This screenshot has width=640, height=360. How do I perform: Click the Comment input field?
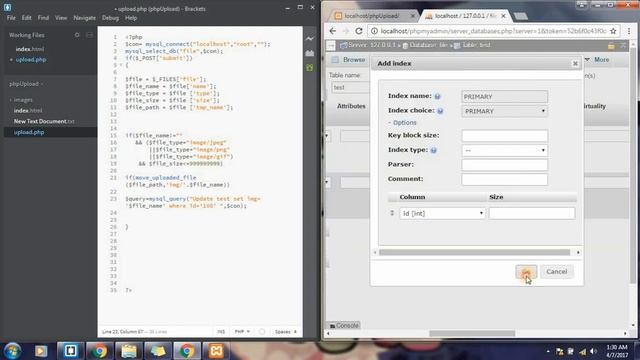[x=504, y=180]
